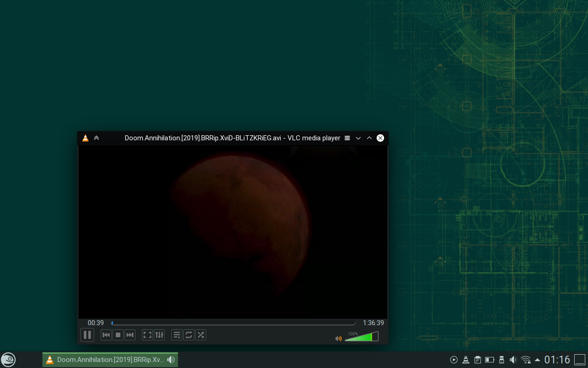Image resolution: width=588 pixels, height=368 pixels.
Task: Jump to the previous media item
Action: [x=106, y=335]
